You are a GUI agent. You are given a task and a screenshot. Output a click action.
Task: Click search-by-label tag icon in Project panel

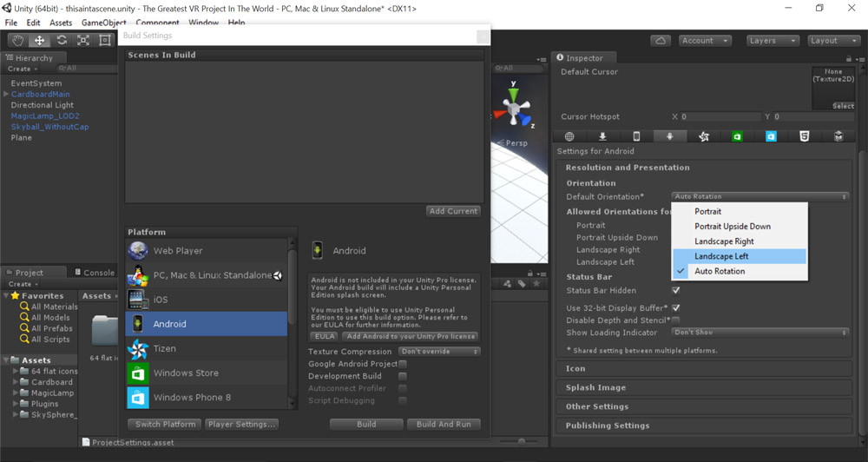click(522, 284)
